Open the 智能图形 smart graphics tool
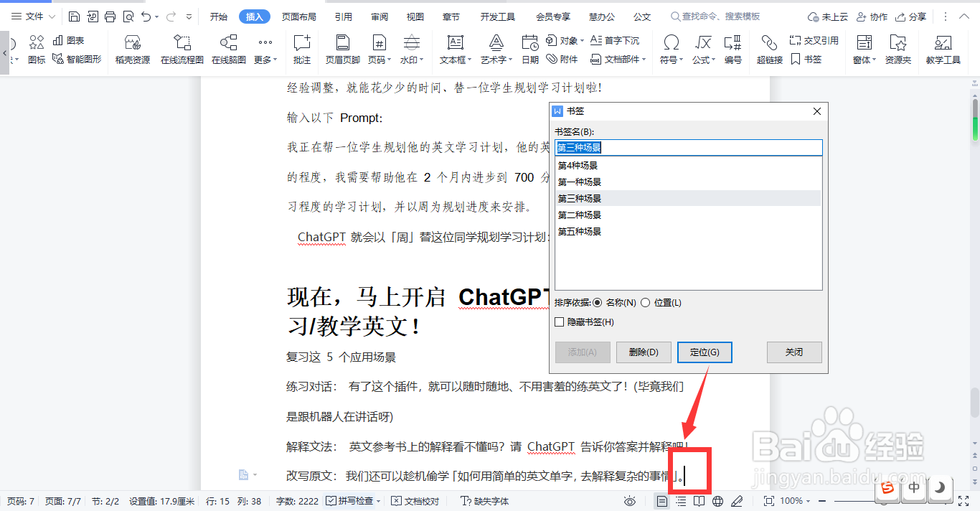 (77, 60)
